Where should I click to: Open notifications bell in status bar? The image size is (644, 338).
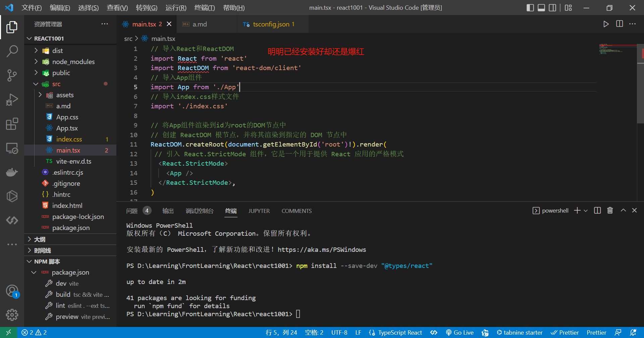tap(633, 332)
